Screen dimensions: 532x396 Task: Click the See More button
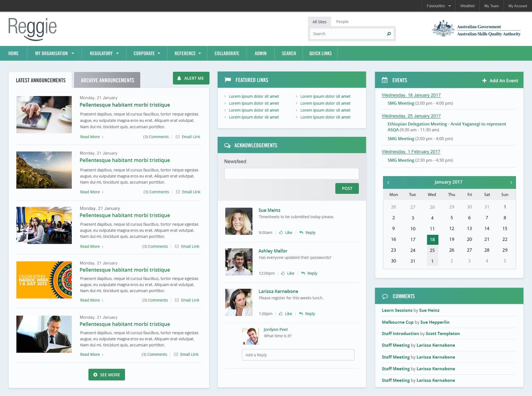(x=106, y=375)
